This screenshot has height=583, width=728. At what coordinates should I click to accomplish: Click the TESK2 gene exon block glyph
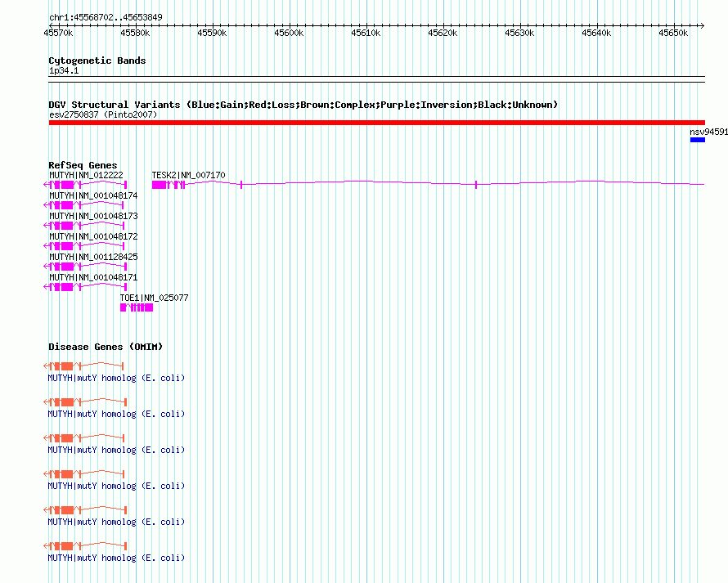point(160,185)
